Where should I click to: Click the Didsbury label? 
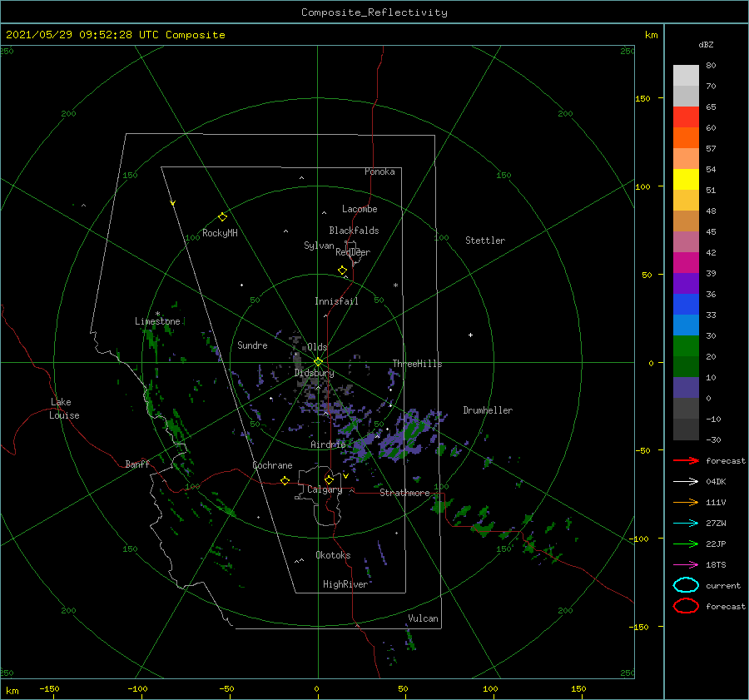314,373
